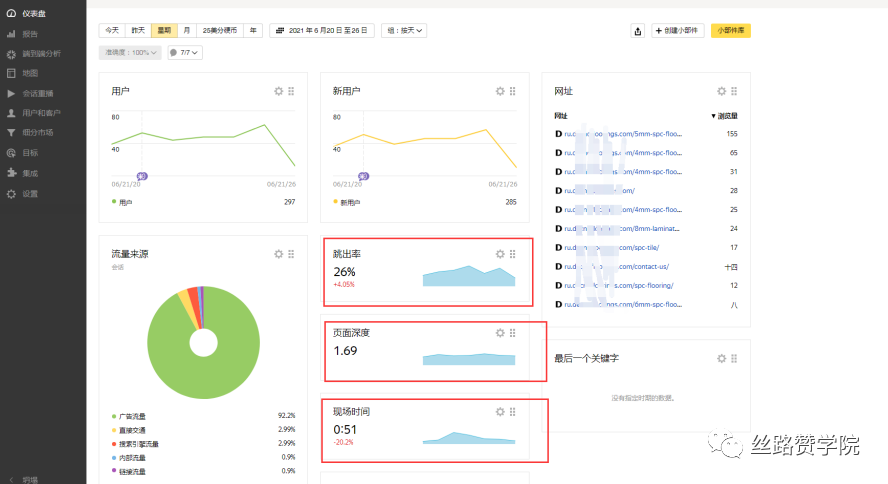Click drag handle of 用户 widget
The height and width of the screenshot is (484, 888).
[291, 91]
